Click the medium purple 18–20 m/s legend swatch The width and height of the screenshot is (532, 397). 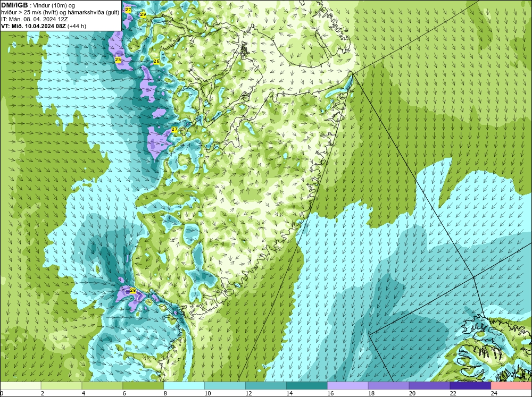pyautogui.click(x=388, y=386)
